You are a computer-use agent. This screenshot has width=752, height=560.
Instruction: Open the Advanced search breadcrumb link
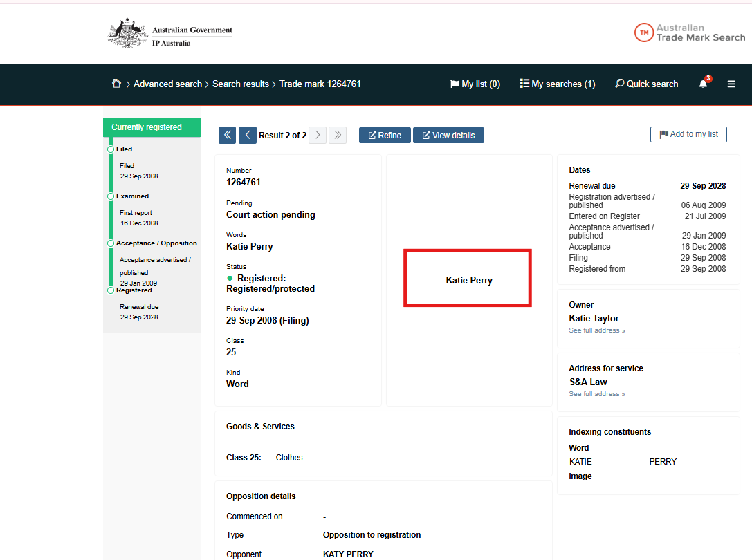click(x=167, y=84)
